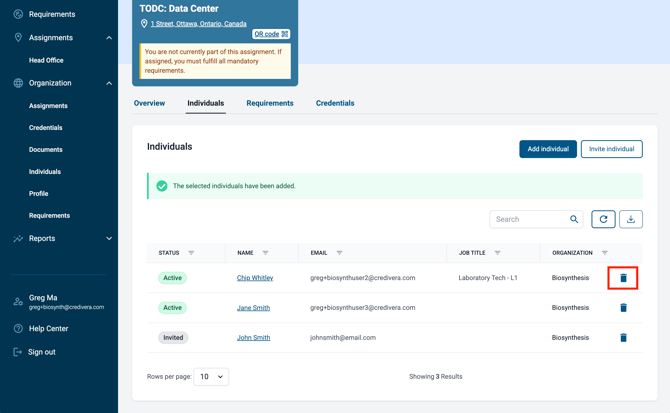
Task: Click the search magnifier icon
Action: (574, 219)
